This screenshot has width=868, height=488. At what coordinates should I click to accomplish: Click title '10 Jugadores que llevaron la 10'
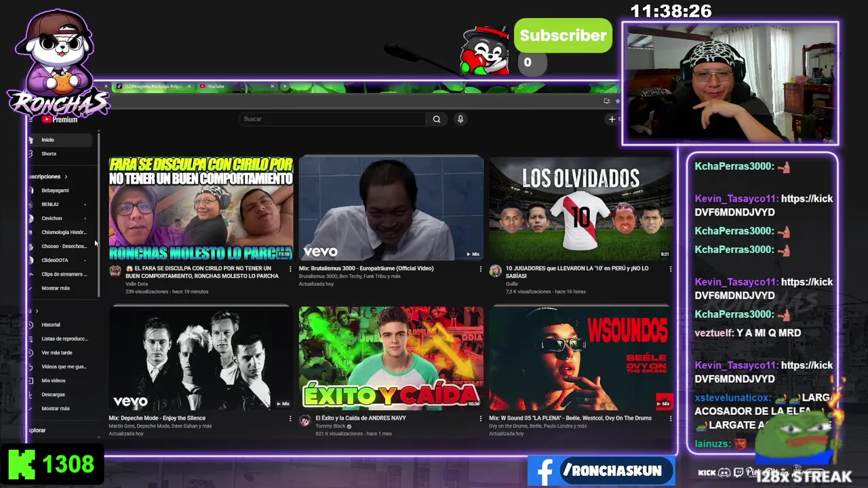(x=577, y=272)
